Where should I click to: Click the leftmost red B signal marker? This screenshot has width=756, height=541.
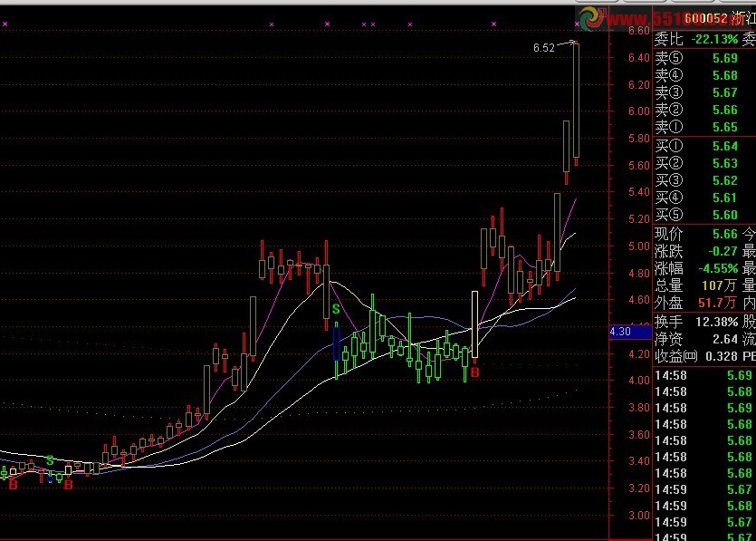tap(13, 485)
